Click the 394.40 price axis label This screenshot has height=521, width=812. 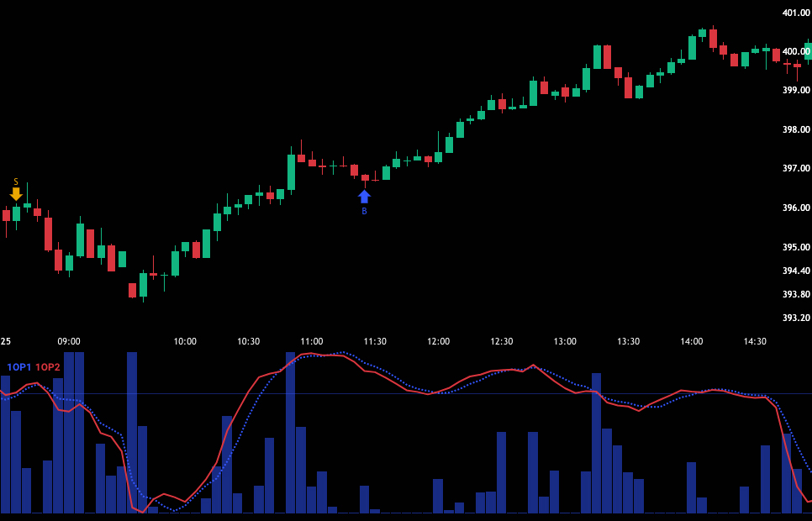pyautogui.click(x=795, y=271)
